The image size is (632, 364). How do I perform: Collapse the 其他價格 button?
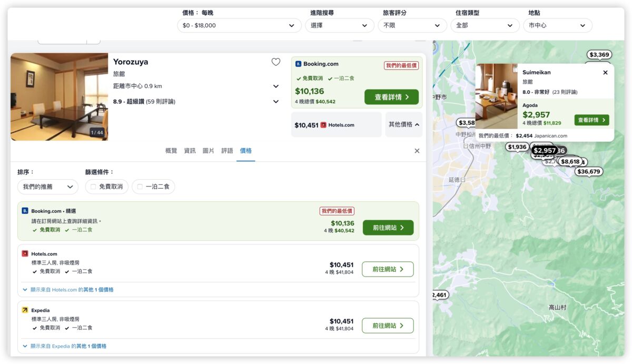404,125
